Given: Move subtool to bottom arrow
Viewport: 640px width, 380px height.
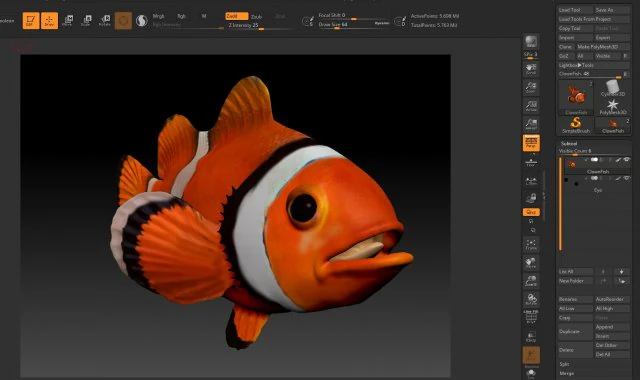Looking at the screenshot, I should pyautogui.click(x=621, y=281).
